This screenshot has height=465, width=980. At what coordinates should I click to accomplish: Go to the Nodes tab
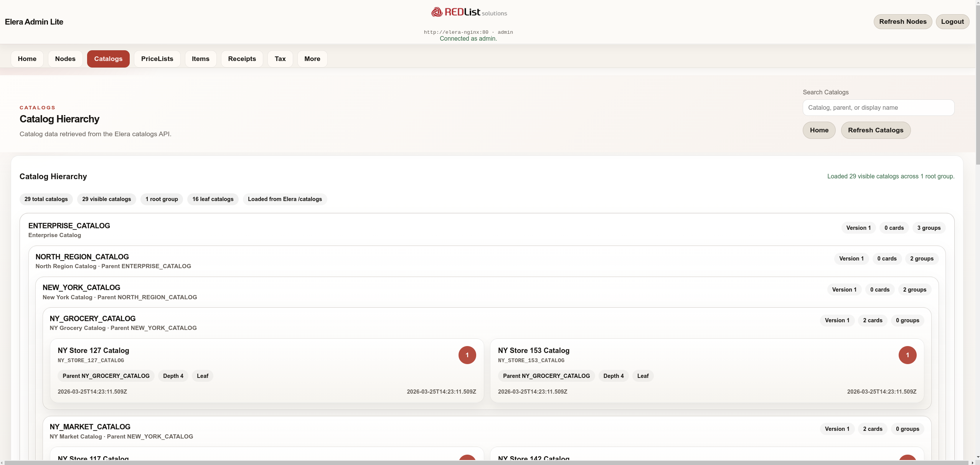pyautogui.click(x=65, y=59)
